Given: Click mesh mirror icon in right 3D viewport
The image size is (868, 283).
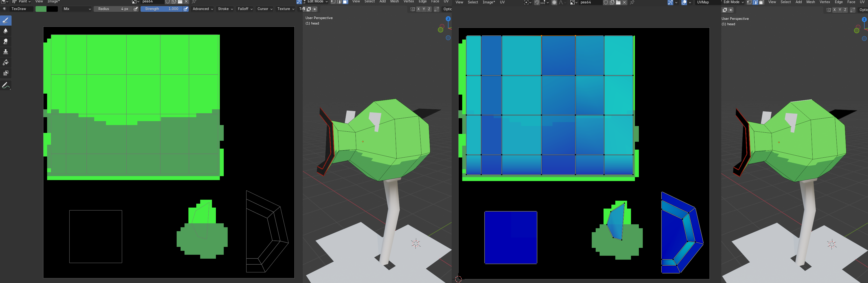Looking at the screenshot, I should (829, 10).
